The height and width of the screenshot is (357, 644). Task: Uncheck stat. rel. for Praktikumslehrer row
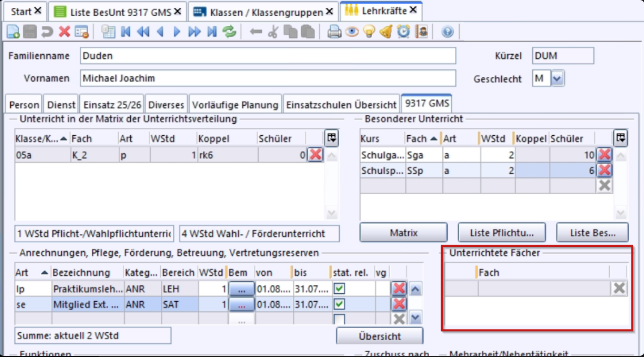pyautogui.click(x=340, y=289)
